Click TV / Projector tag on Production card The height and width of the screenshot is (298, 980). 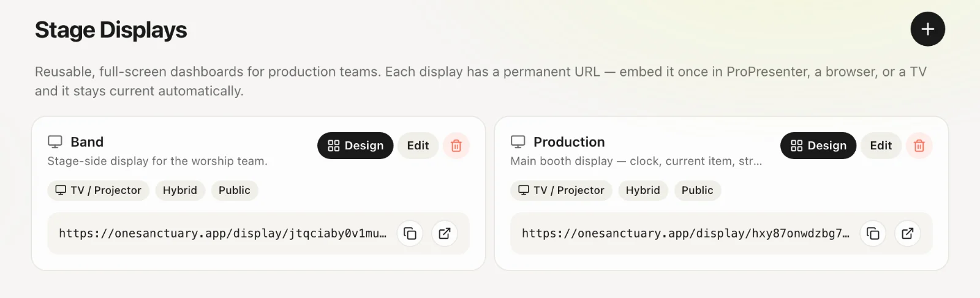(x=561, y=190)
